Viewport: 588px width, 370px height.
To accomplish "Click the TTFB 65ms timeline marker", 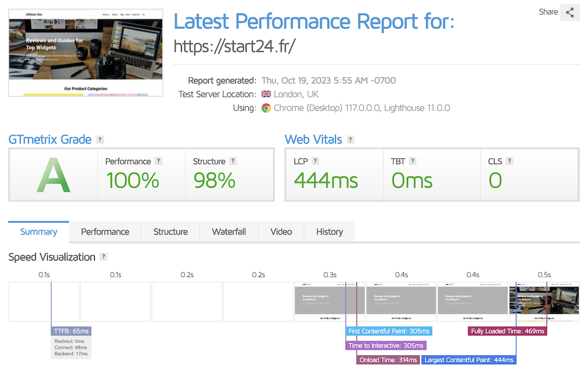I will (71, 331).
